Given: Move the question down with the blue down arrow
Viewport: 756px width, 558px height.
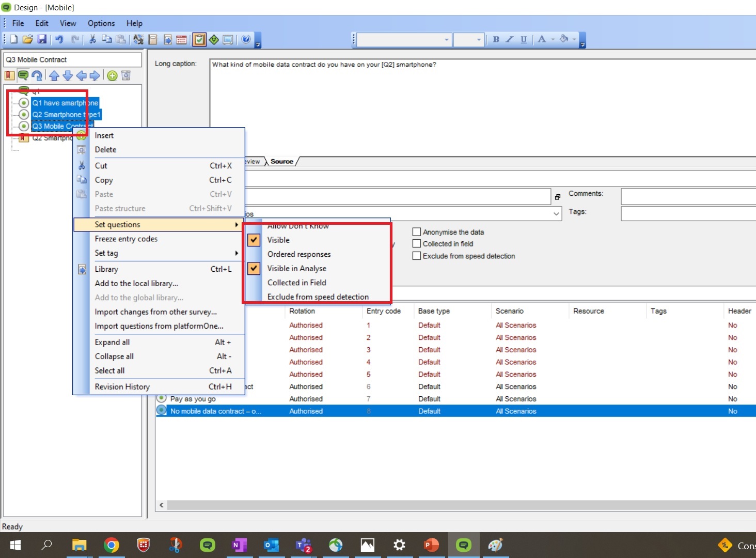Looking at the screenshot, I should point(68,75).
